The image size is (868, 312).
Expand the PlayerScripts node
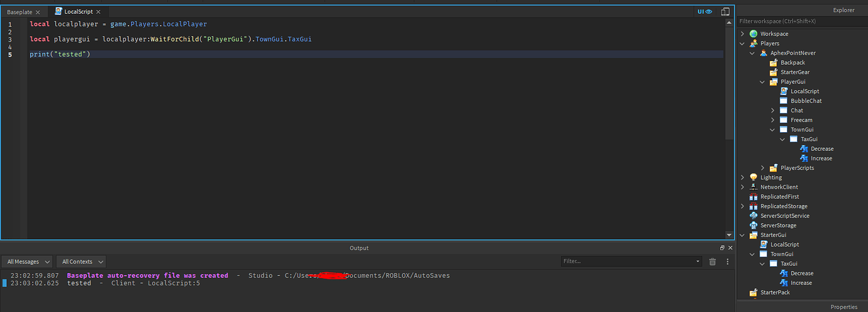point(763,168)
